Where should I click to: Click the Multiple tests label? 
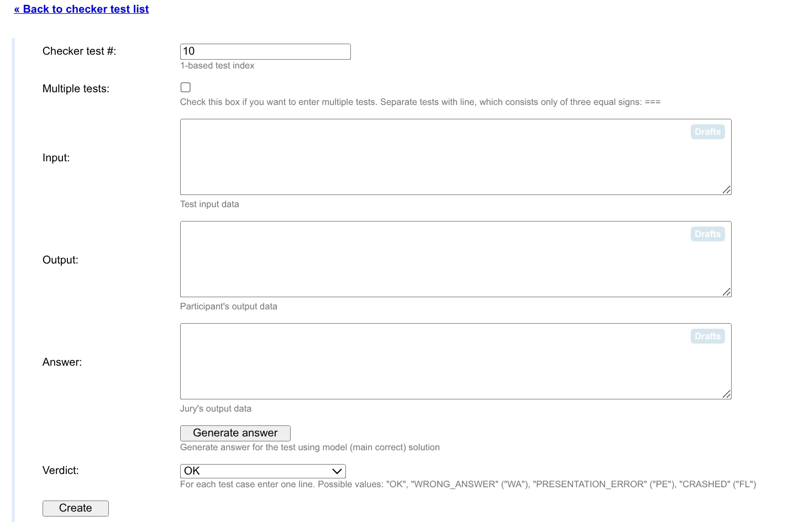click(x=76, y=89)
